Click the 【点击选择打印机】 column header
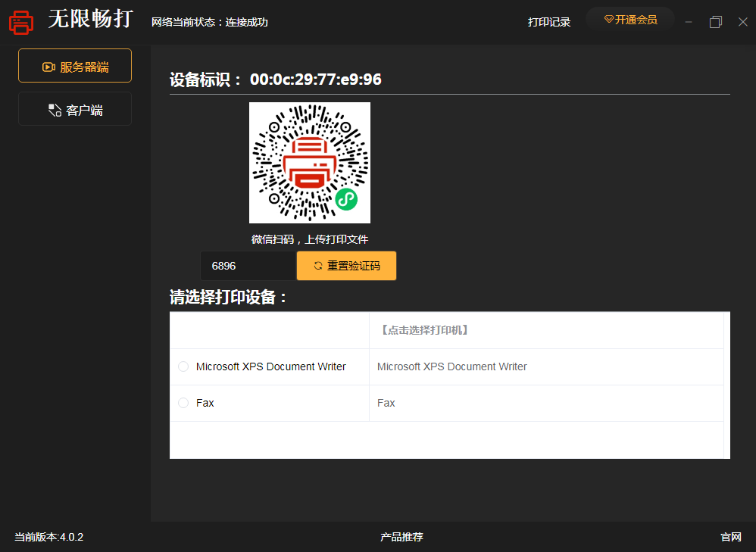The height and width of the screenshot is (552, 756). [x=423, y=330]
